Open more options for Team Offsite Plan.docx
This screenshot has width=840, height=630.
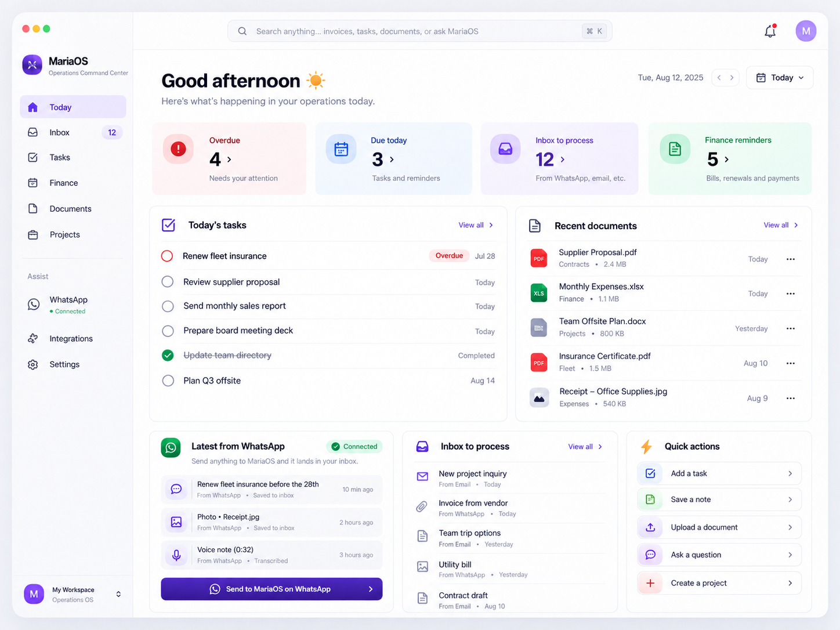[x=791, y=328]
